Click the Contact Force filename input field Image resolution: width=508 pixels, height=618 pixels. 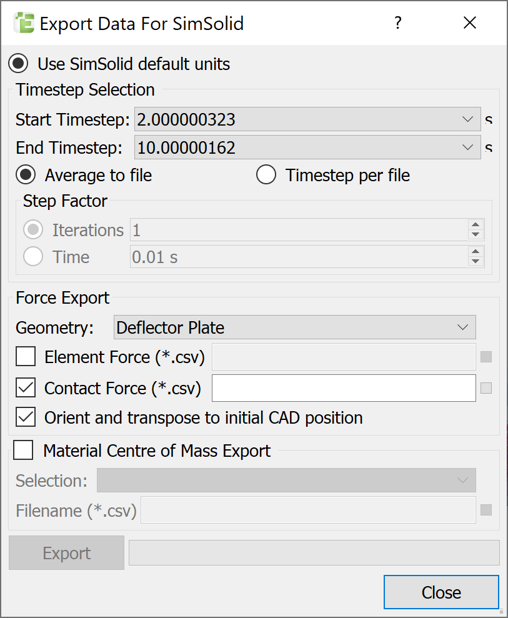(x=344, y=388)
